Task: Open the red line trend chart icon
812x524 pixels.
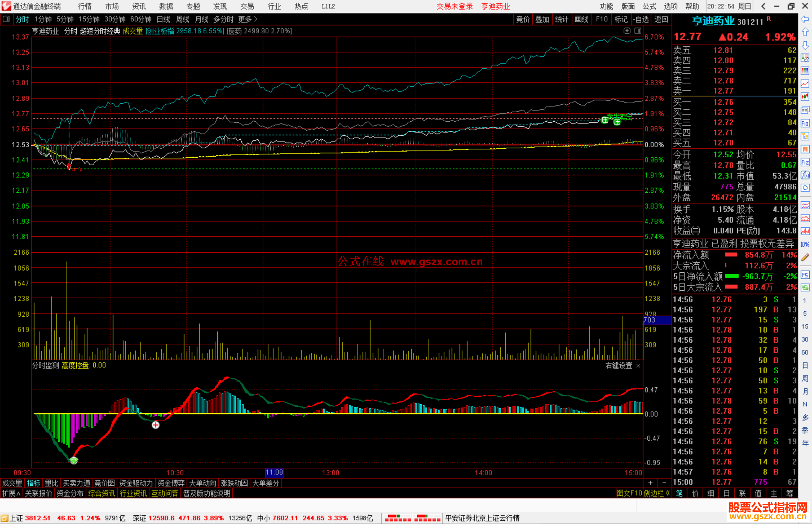Action: (x=805, y=84)
